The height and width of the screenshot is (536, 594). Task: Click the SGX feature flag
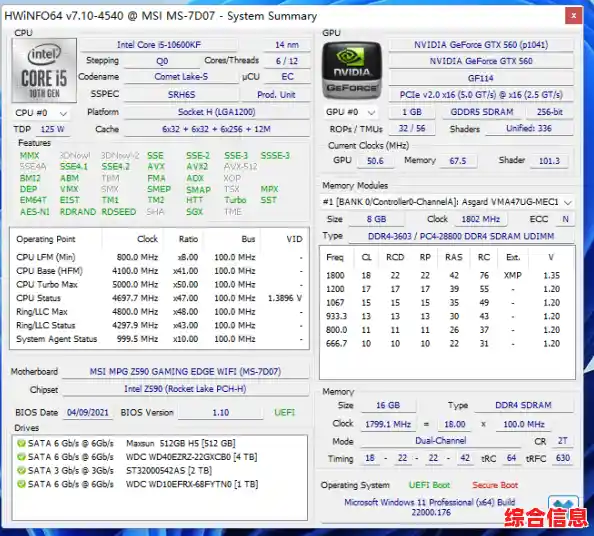[195, 212]
